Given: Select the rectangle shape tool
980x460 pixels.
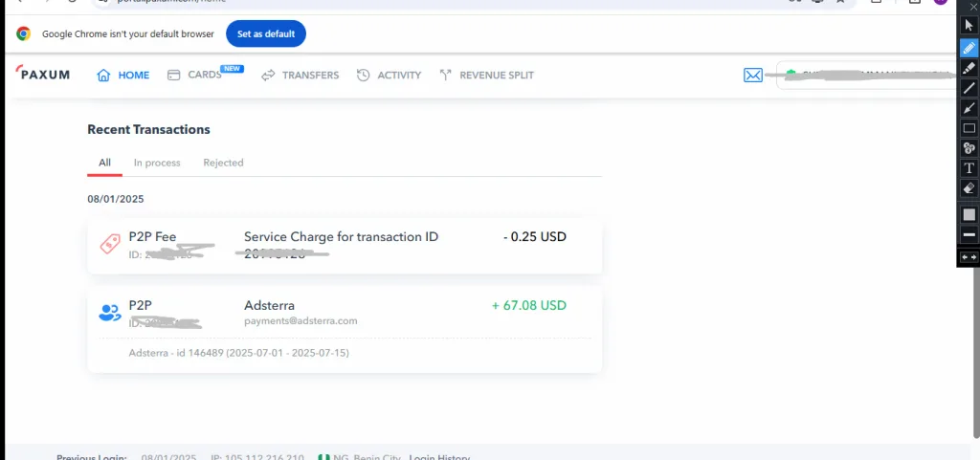Looking at the screenshot, I should (969, 128).
